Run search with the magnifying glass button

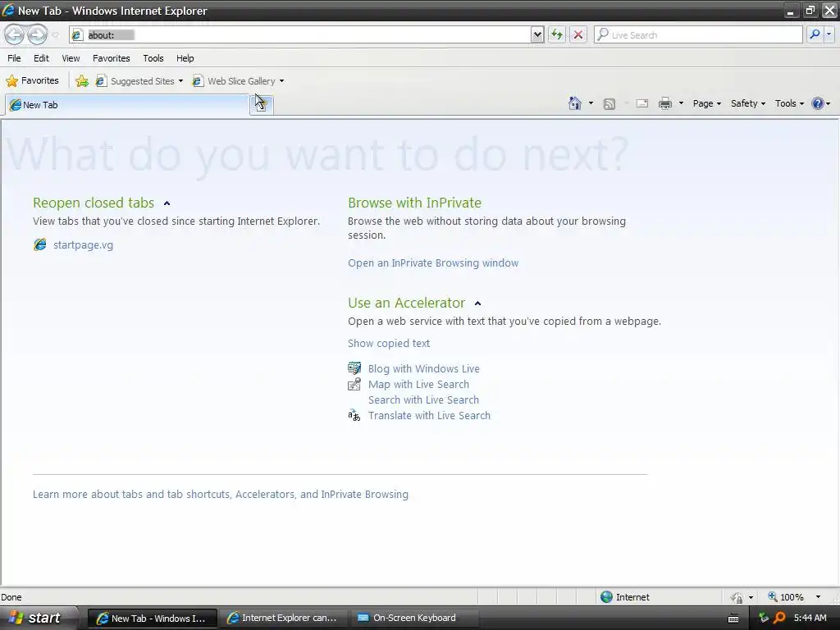(x=815, y=34)
